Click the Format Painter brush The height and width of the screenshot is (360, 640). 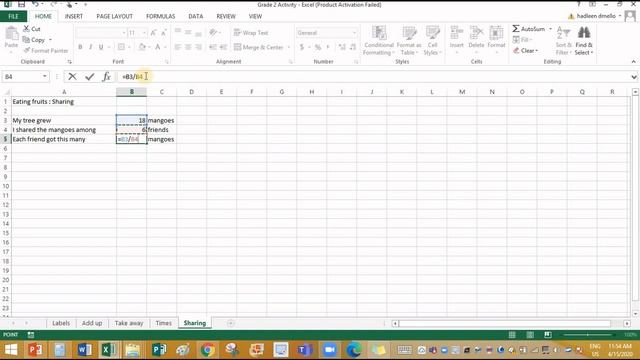45,51
